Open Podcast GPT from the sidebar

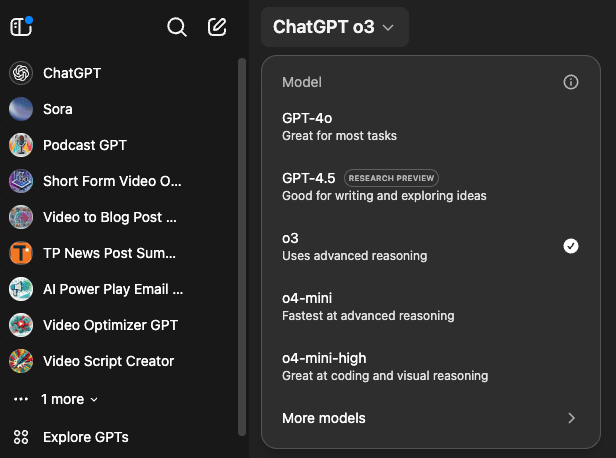point(85,145)
